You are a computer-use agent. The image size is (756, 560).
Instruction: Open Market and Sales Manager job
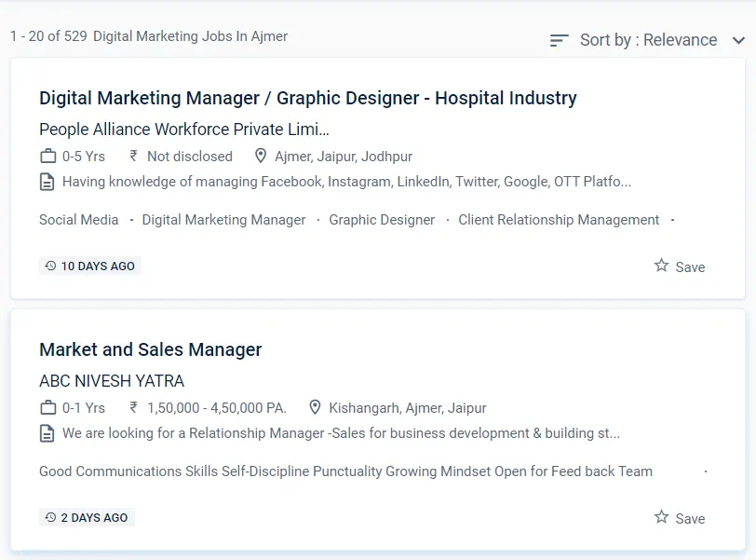pyautogui.click(x=150, y=349)
